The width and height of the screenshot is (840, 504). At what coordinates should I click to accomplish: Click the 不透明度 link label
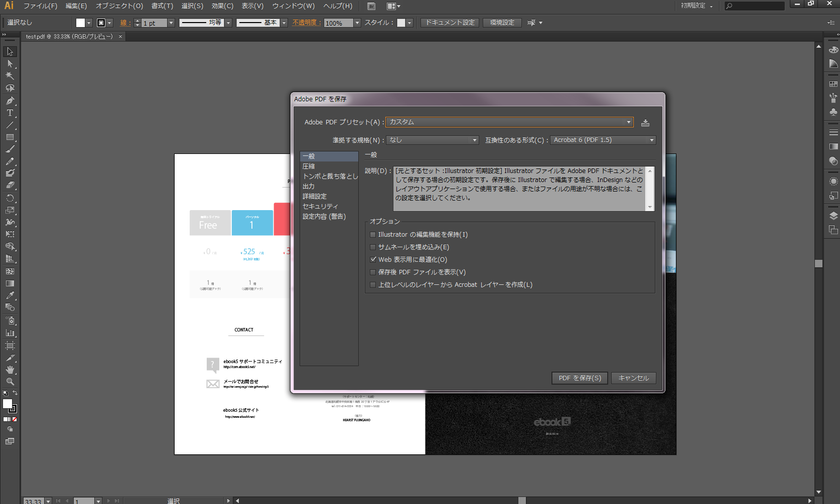[x=306, y=23]
